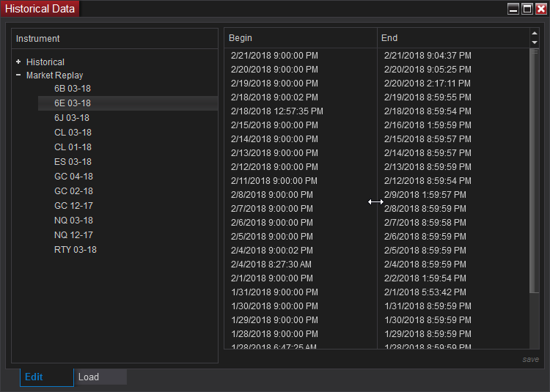Select Begin cell 1/31/2018 9:00:00 PM

click(275, 292)
